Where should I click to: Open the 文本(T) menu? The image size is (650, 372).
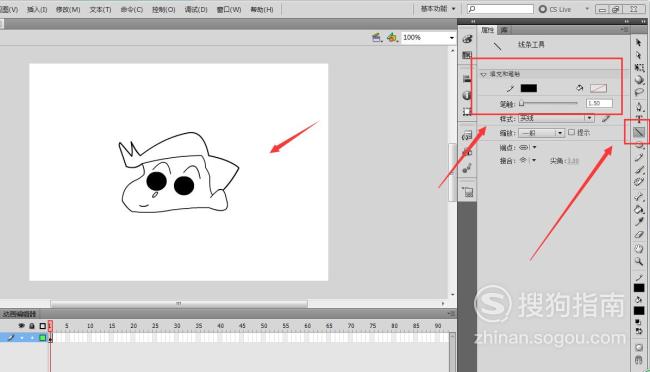click(100, 9)
